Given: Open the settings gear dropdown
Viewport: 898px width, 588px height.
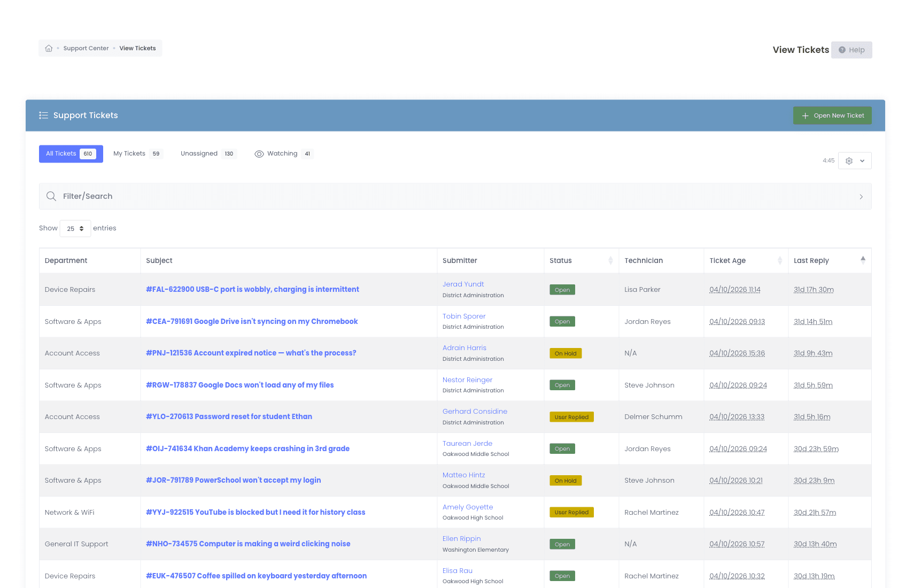Looking at the screenshot, I should coord(855,160).
